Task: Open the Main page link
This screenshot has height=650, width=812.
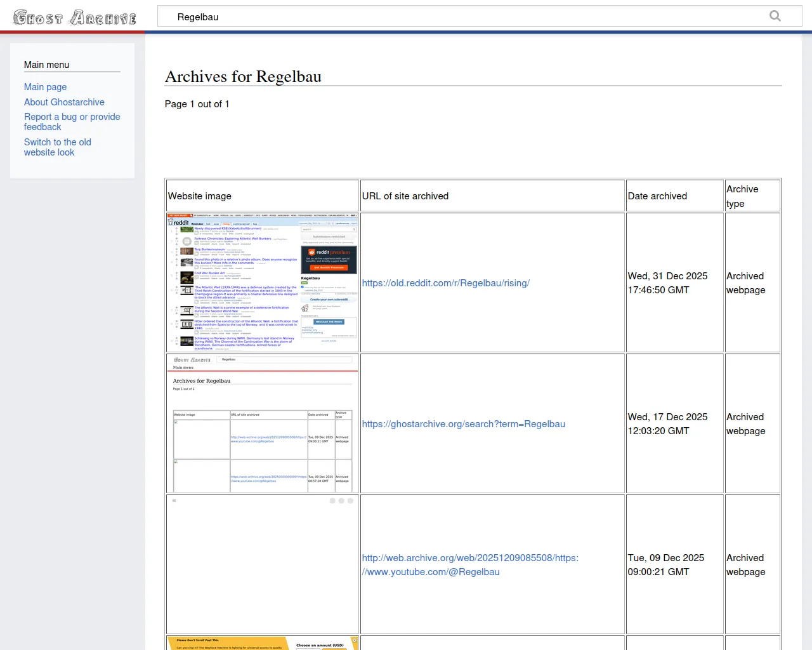Action: pyautogui.click(x=45, y=87)
